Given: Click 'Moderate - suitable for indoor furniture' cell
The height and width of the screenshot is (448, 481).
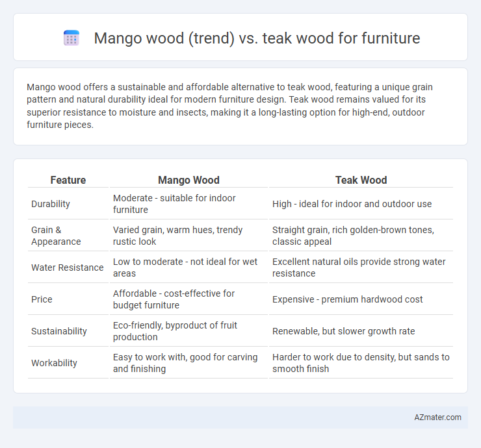Looking at the screenshot, I should tap(188, 204).
